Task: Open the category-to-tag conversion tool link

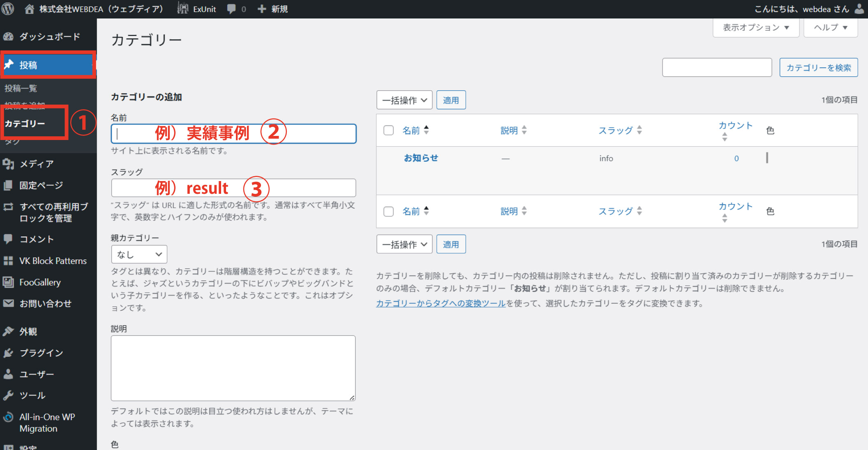Action: pyautogui.click(x=441, y=303)
